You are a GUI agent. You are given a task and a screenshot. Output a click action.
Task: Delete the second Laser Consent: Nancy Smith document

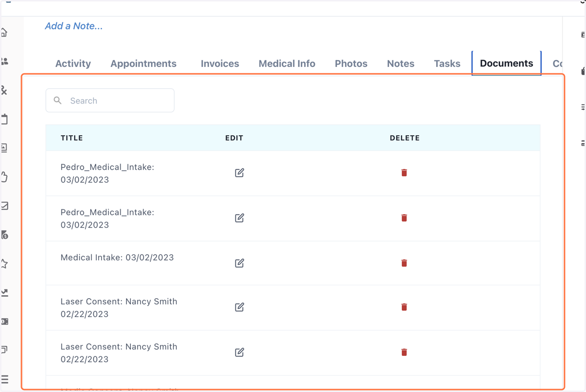(404, 352)
